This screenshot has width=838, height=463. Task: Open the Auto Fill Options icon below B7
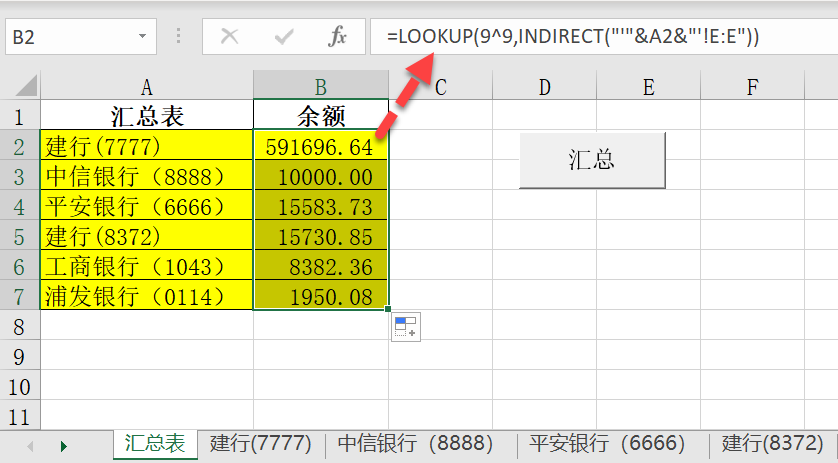[406, 327]
